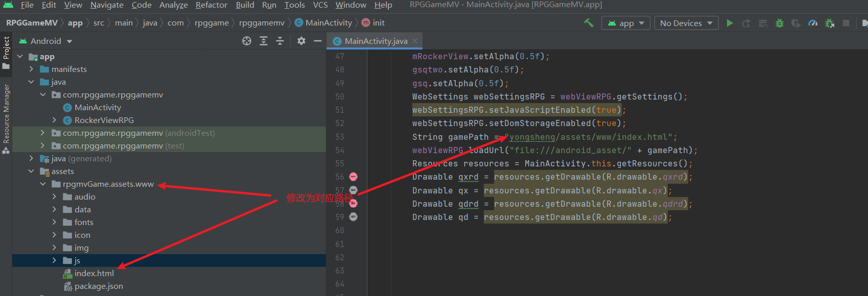Toggle the Project side tab
Screen dimensions: 868x296
click(x=6, y=53)
